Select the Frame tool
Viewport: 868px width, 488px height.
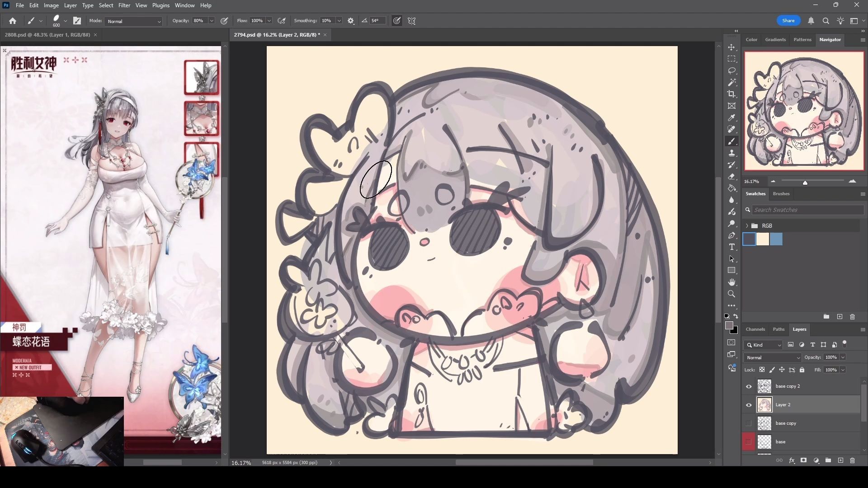tap(731, 106)
